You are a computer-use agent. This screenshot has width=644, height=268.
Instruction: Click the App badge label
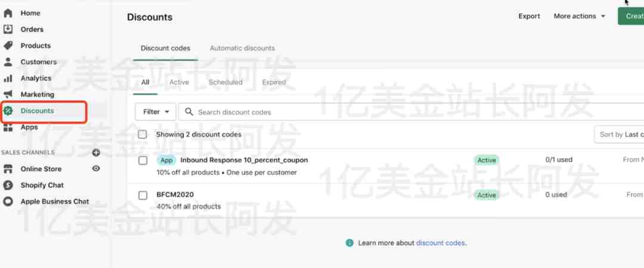(166, 161)
